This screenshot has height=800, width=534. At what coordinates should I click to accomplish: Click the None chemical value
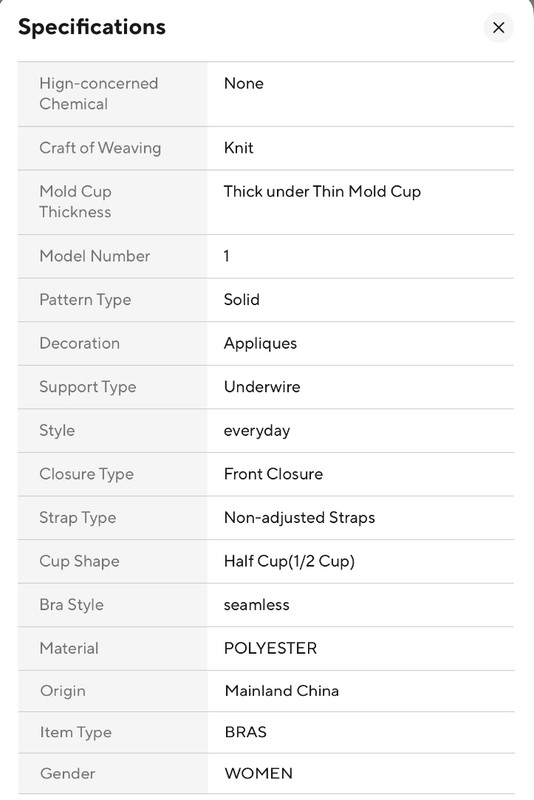244,84
